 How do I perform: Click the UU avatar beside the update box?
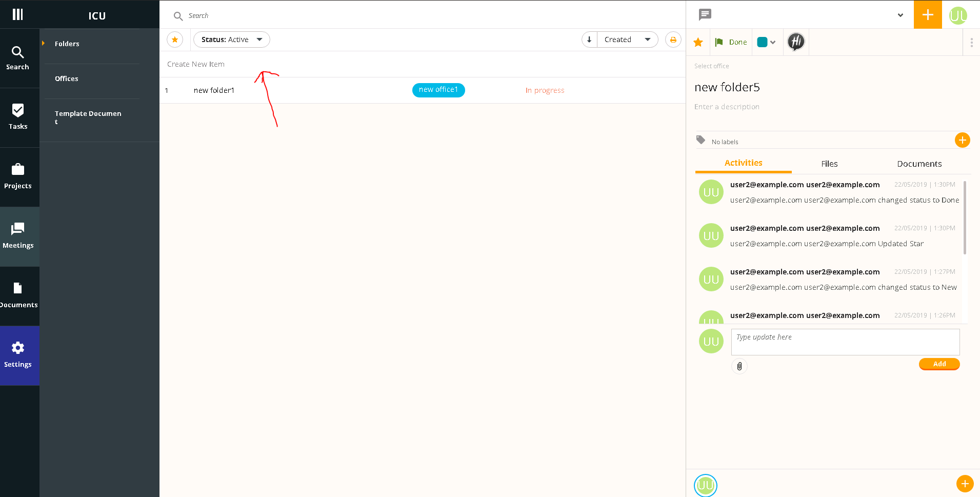pos(711,341)
